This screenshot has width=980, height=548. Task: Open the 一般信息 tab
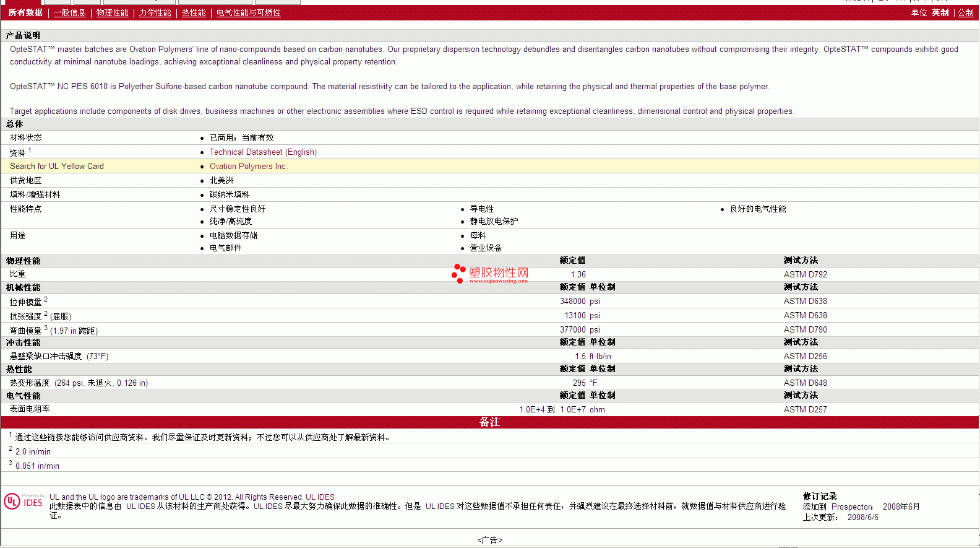69,12
